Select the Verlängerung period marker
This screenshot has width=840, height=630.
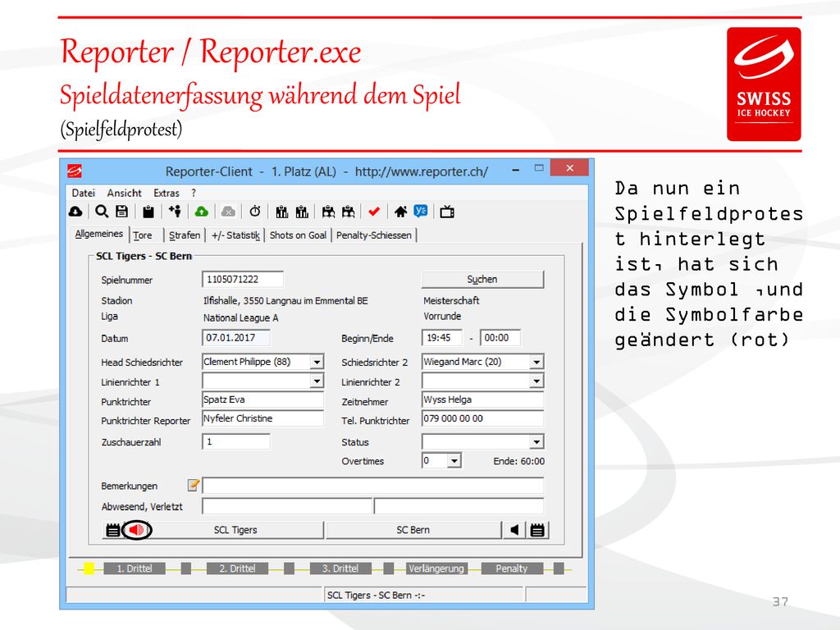click(436, 568)
